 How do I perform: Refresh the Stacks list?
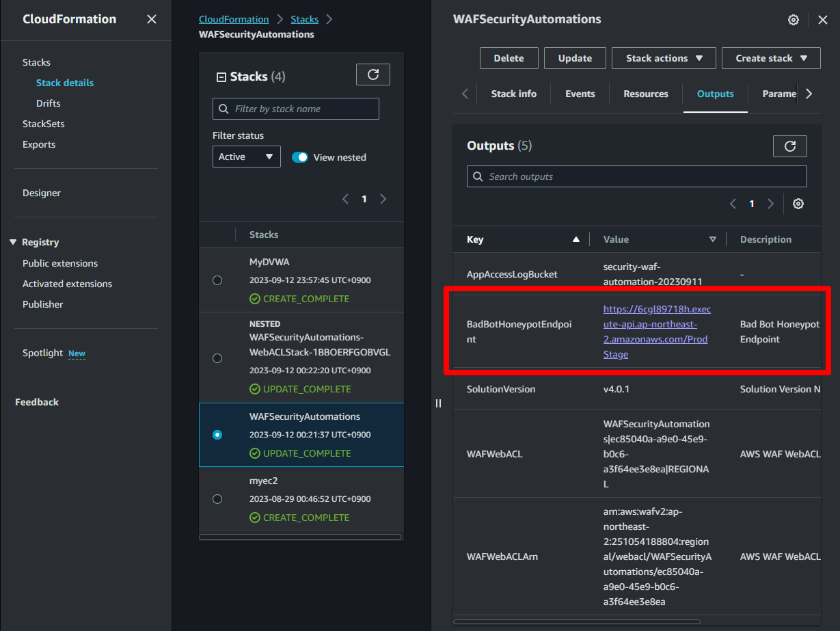373,75
